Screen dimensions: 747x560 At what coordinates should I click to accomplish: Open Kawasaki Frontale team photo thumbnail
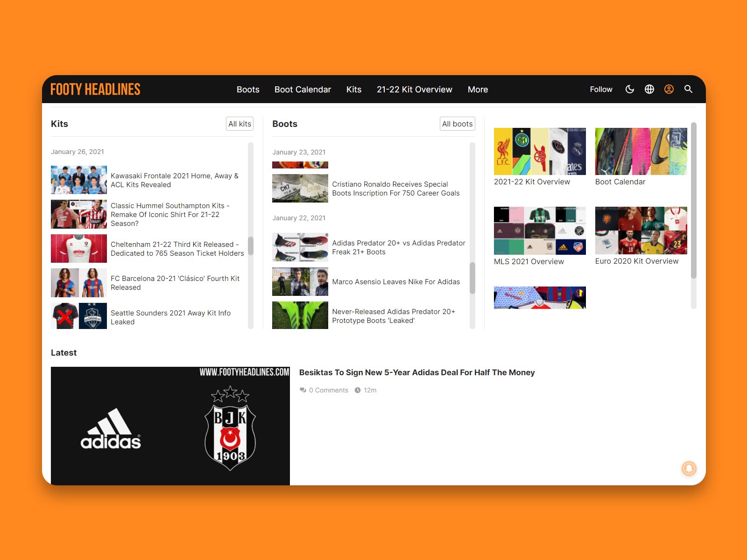[x=79, y=180]
